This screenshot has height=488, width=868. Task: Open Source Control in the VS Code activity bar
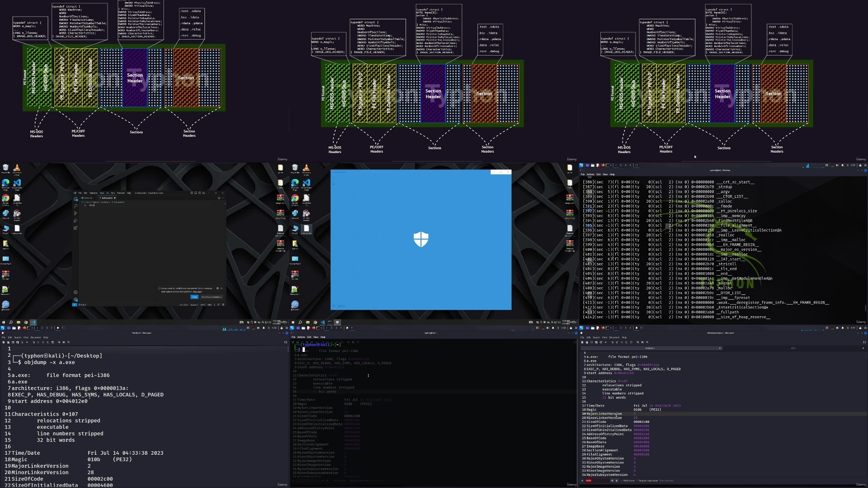click(x=76, y=213)
